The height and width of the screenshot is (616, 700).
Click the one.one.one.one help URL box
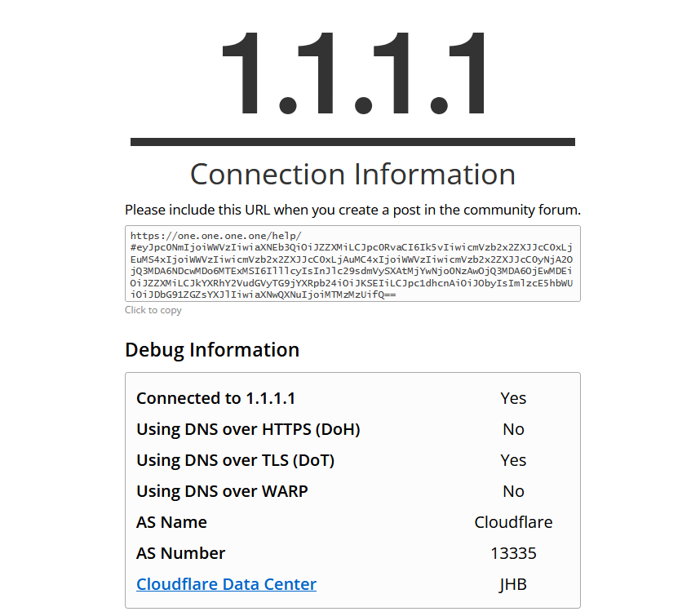[x=352, y=264]
